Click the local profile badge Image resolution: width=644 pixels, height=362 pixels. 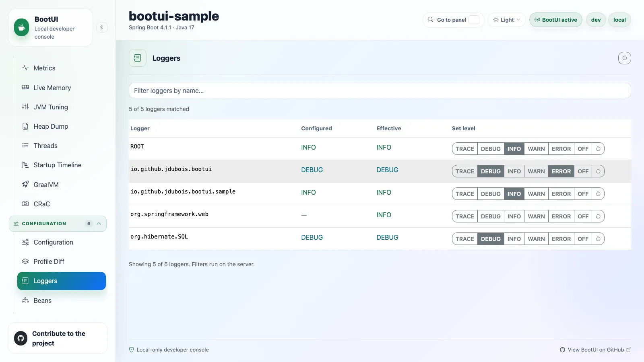[x=619, y=20]
